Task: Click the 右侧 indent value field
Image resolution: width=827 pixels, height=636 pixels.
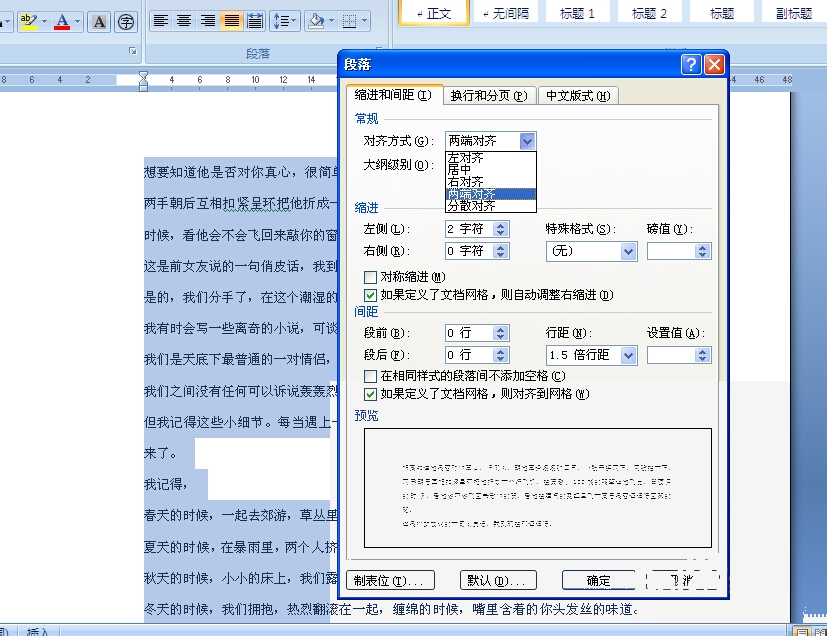Action: [469, 251]
